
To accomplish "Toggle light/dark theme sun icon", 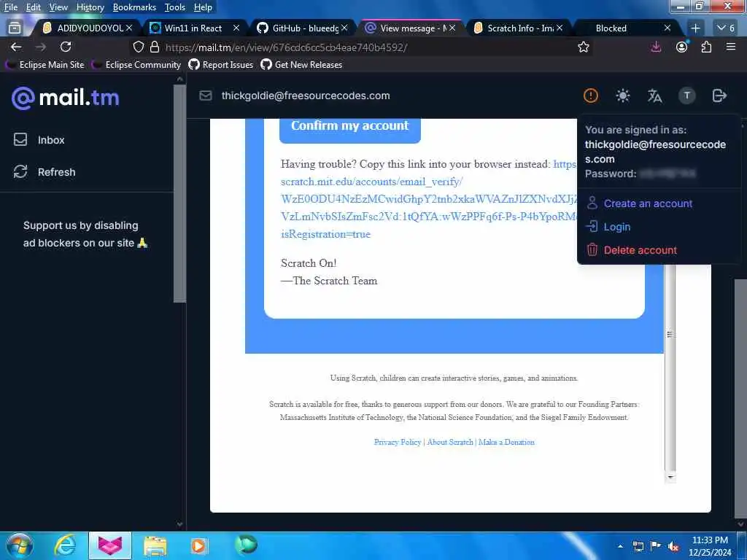I will tap(622, 96).
